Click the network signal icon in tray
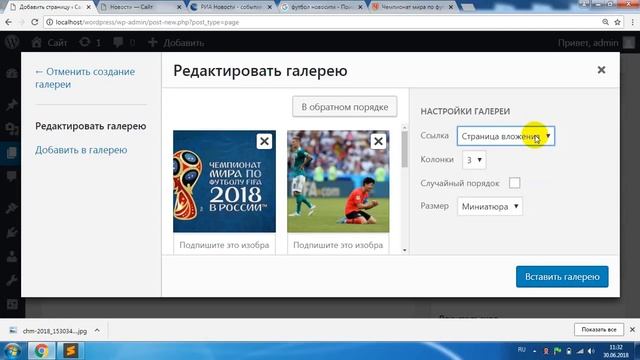Image resolution: width=640 pixels, height=360 pixels. (x=580, y=351)
